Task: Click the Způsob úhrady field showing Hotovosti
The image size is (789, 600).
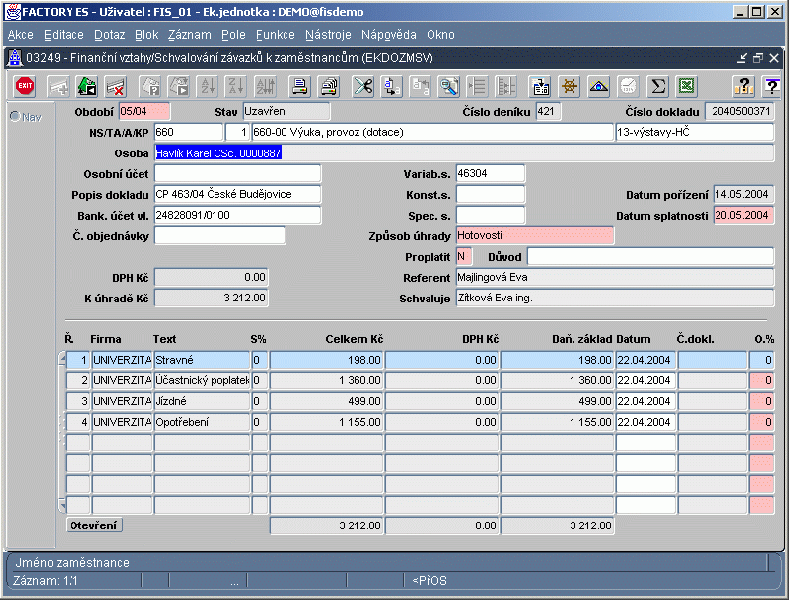Action: point(535,236)
